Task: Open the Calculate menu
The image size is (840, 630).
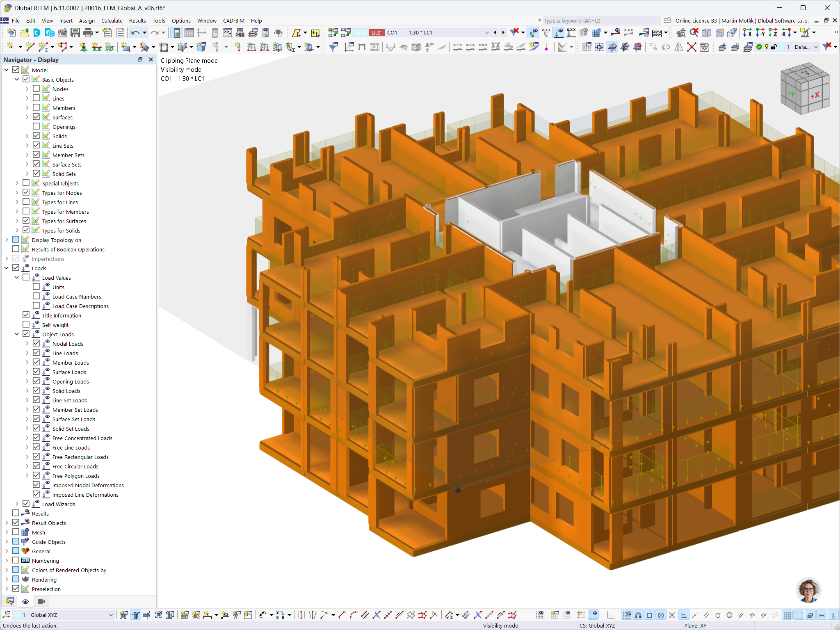Action: tap(112, 21)
